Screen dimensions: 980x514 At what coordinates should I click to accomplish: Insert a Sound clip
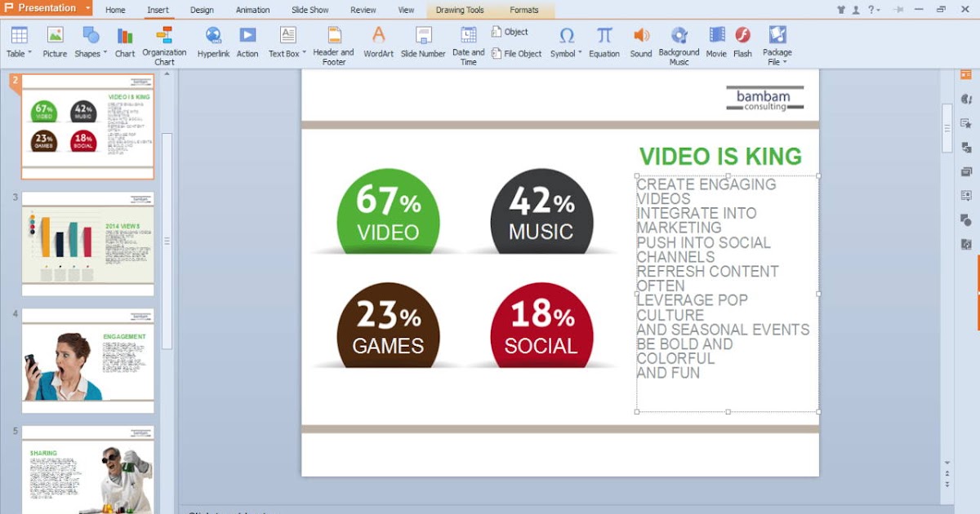click(x=641, y=42)
